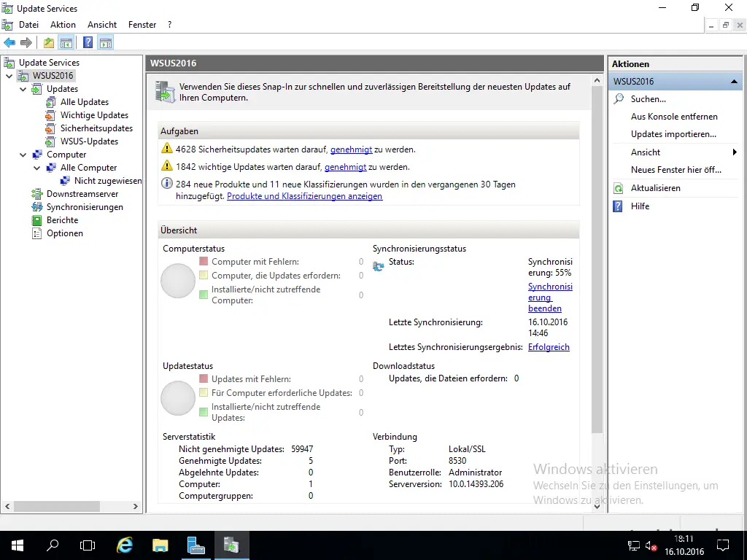747x560 pixels.
Task: Collapse the Alle Computer tree node
Action: click(x=36, y=168)
